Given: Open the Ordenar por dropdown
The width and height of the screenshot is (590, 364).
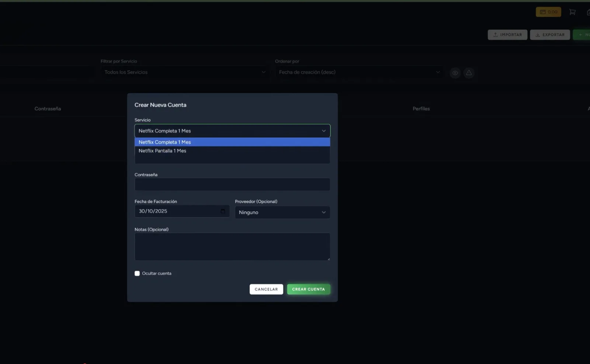Looking at the screenshot, I should (x=359, y=72).
